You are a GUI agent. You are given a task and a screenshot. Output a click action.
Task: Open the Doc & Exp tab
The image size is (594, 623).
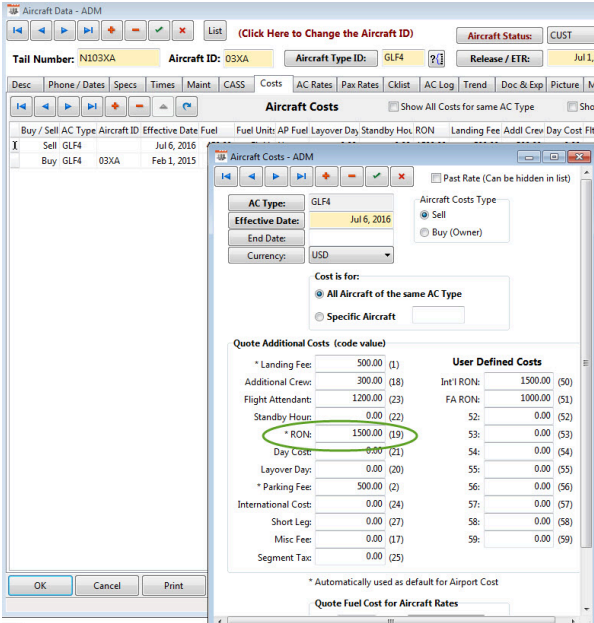click(522, 85)
